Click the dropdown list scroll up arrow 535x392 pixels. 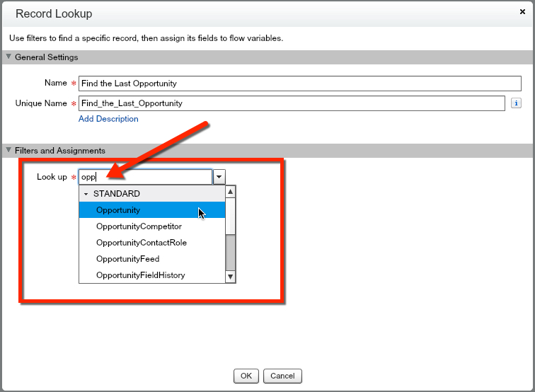click(x=230, y=192)
